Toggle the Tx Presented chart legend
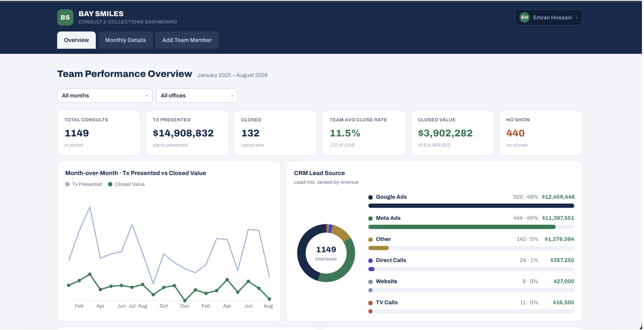Image resolution: width=644 pixels, height=330 pixels. pos(84,184)
